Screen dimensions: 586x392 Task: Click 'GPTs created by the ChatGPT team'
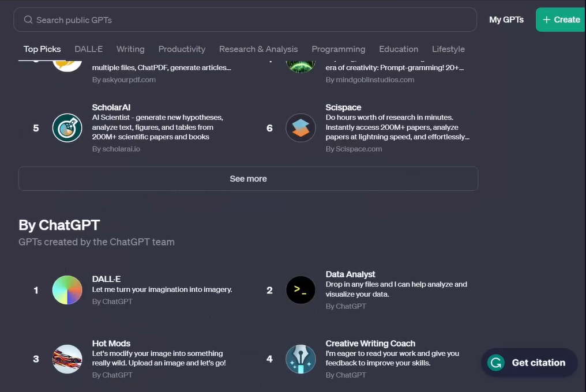(96, 242)
